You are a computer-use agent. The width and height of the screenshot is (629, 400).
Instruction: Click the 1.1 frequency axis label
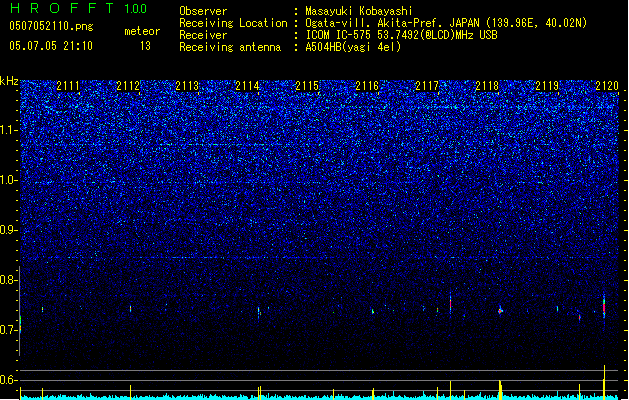(8, 131)
